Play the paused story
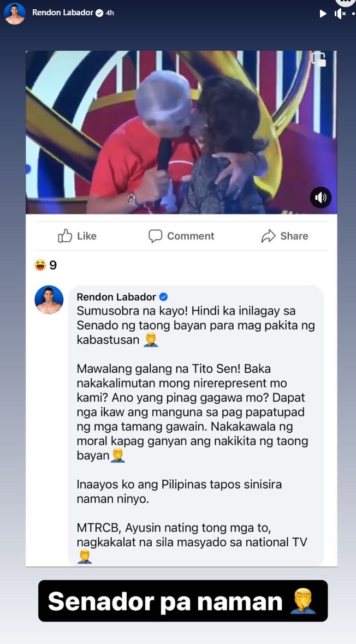356x644 pixels. coord(323,14)
